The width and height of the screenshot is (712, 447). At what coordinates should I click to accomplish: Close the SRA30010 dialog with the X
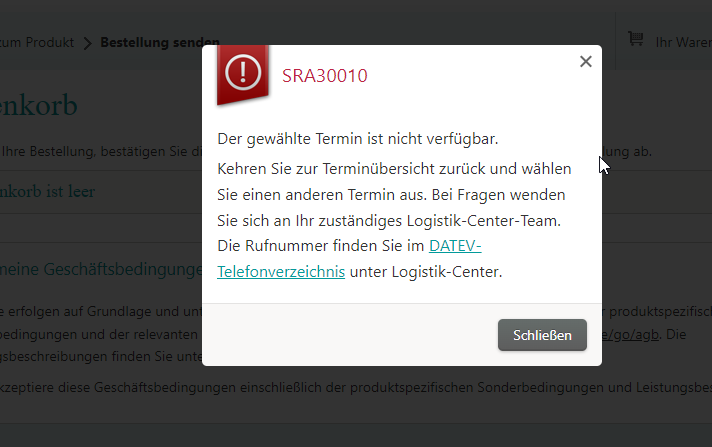click(x=585, y=61)
